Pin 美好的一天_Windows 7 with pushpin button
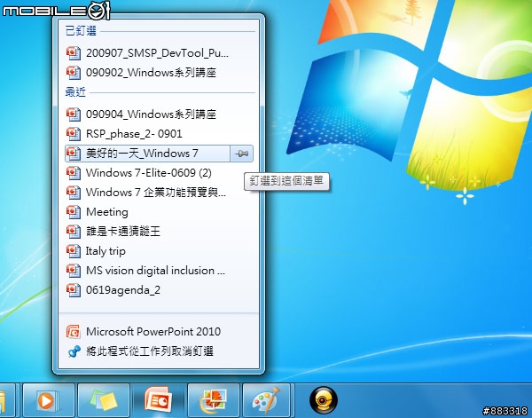Image resolution: width=532 pixels, height=418 pixels. 241,154
